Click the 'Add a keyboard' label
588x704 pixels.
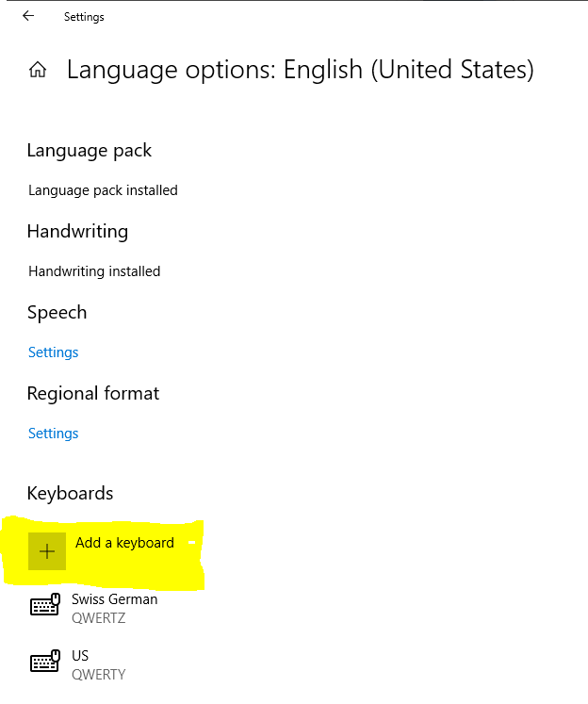tap(124, 543)
